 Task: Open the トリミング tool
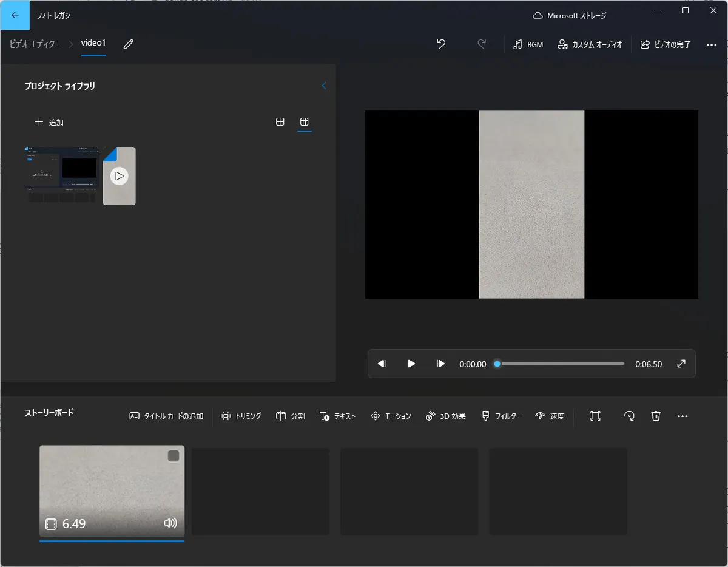241,416
